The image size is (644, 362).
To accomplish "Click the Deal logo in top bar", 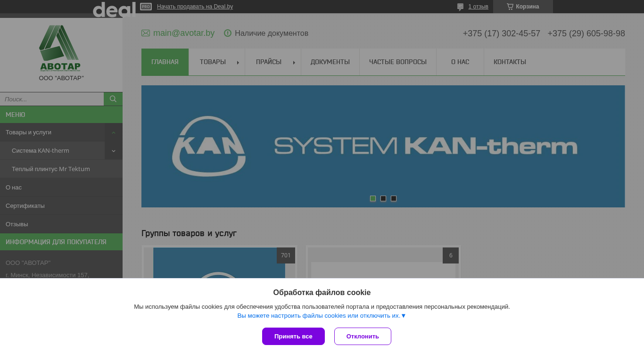I will [x=114, y=9].
